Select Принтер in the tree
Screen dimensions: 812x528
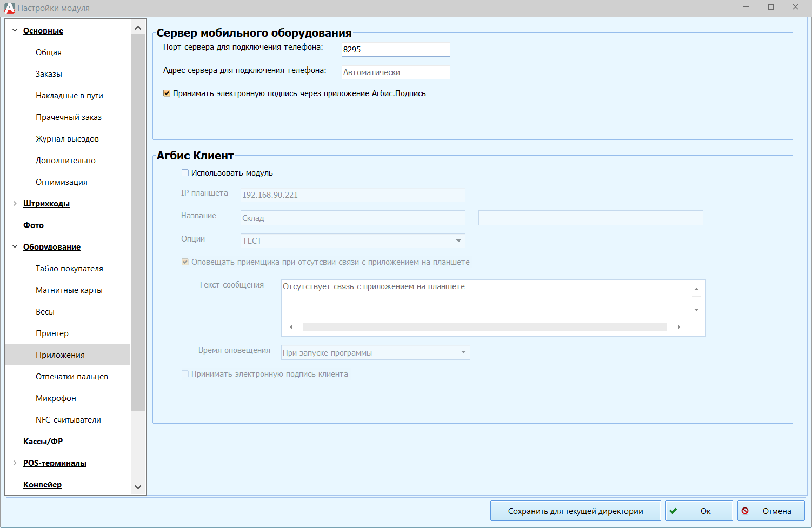(52, 333)
